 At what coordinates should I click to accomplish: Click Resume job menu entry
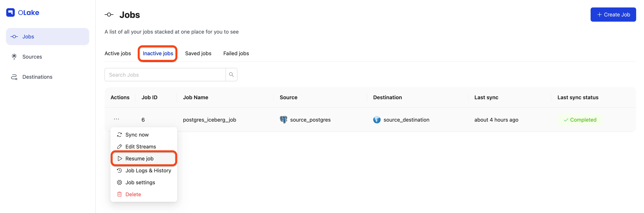tap(139, 159)
